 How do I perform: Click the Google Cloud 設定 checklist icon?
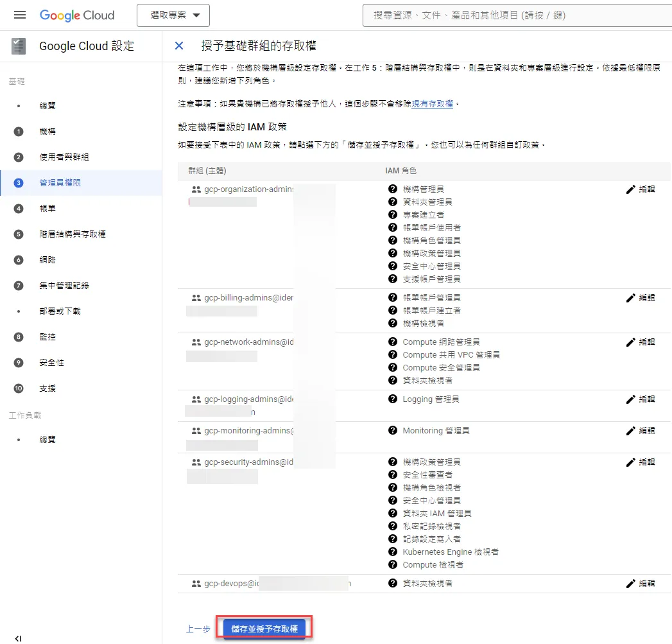tap(19, 46)
